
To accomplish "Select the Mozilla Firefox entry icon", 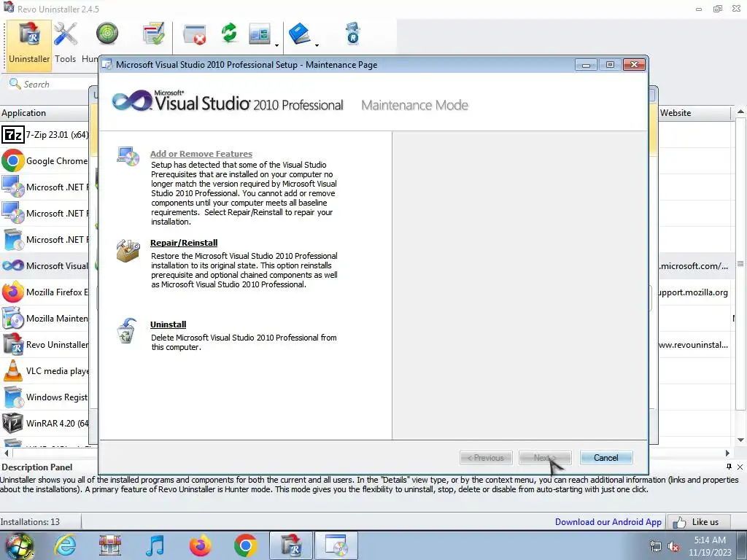I will point(13,292).
